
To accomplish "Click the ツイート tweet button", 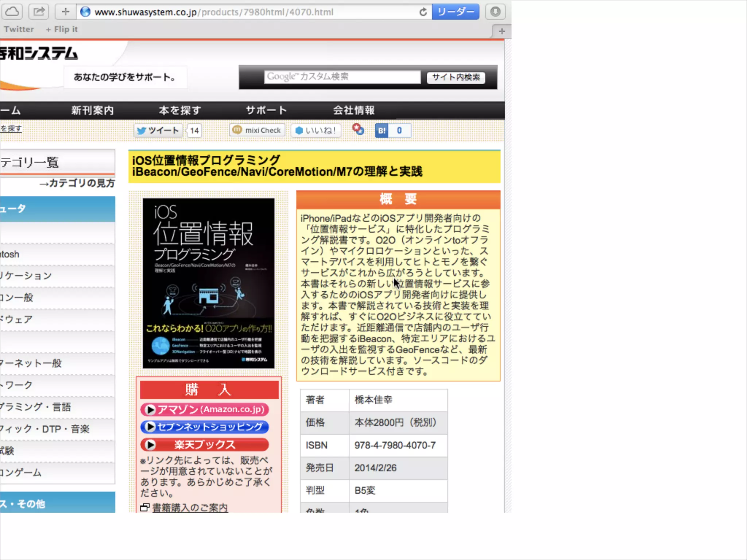I will pos(158,131).
